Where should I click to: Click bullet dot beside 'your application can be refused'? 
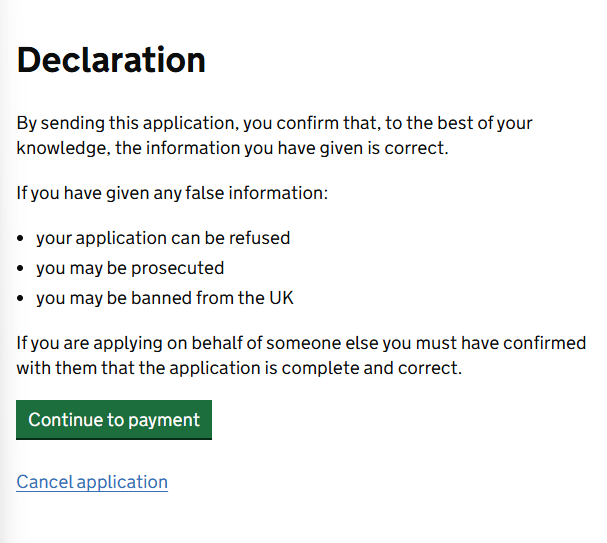click(x=22, y=239)
